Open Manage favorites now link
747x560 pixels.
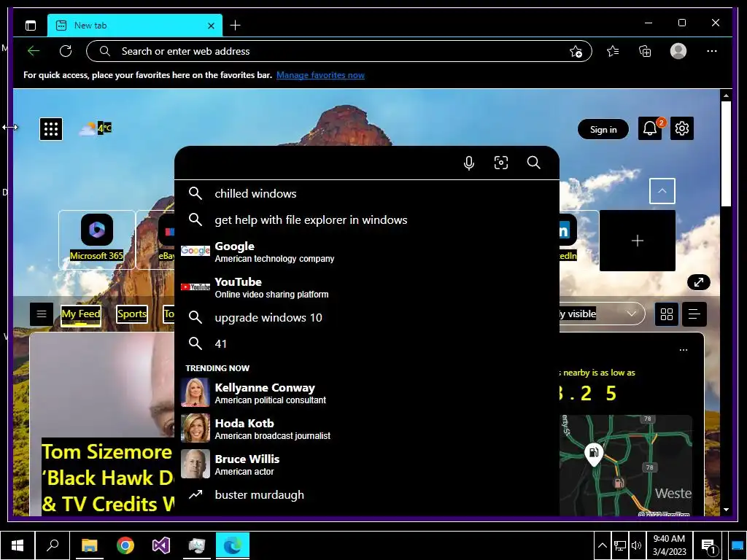[x=320, y=75]
